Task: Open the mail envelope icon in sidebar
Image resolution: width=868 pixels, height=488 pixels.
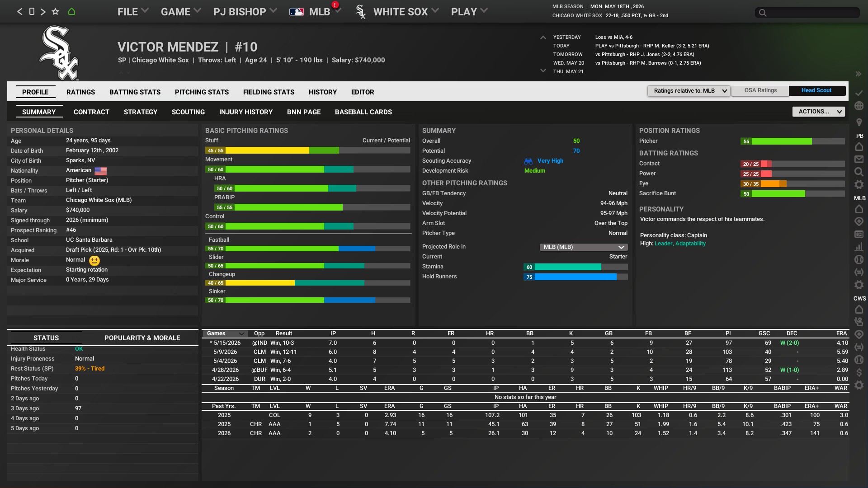Action: [859, 159]
